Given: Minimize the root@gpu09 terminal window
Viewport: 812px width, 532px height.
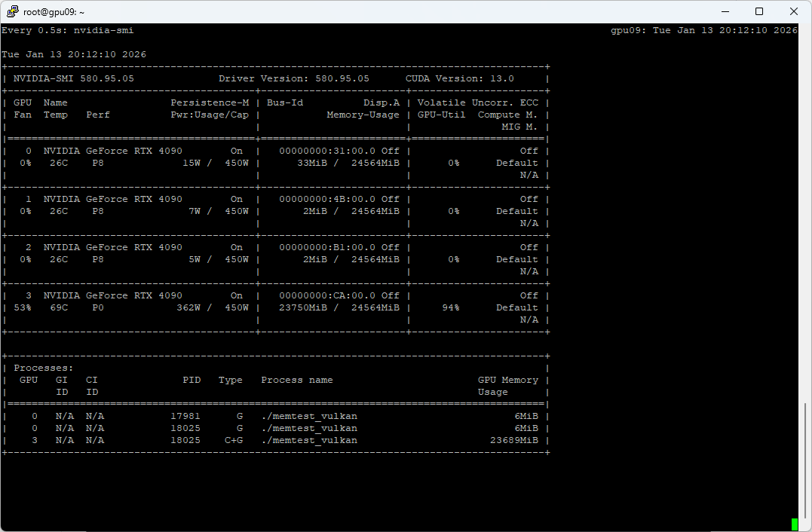Looking at the screenshot, I should pyautogui.click(x=725, y=11).
